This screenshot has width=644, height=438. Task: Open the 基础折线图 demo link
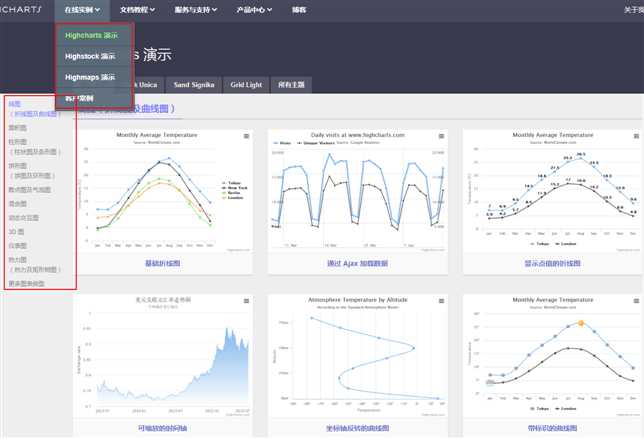pos(163,263)
